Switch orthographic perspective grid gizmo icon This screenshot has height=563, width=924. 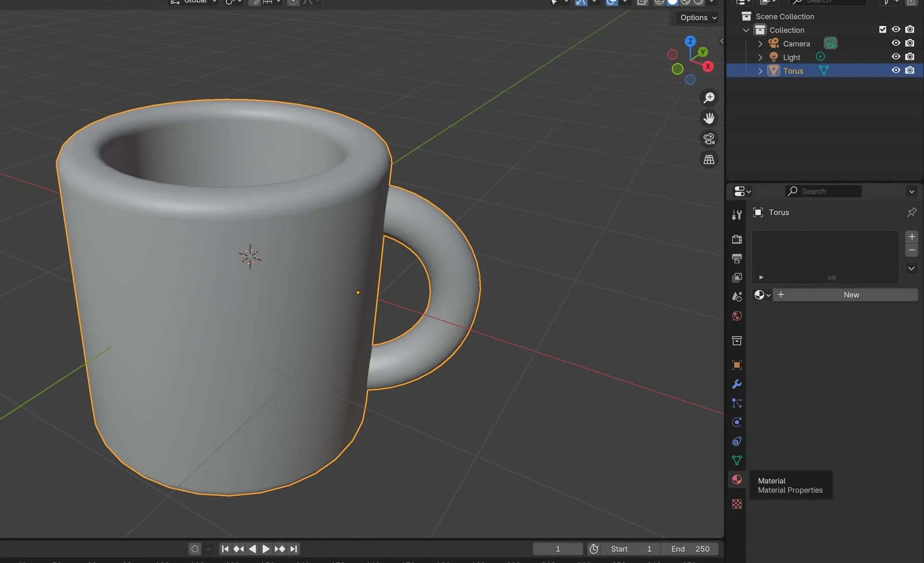709,160
